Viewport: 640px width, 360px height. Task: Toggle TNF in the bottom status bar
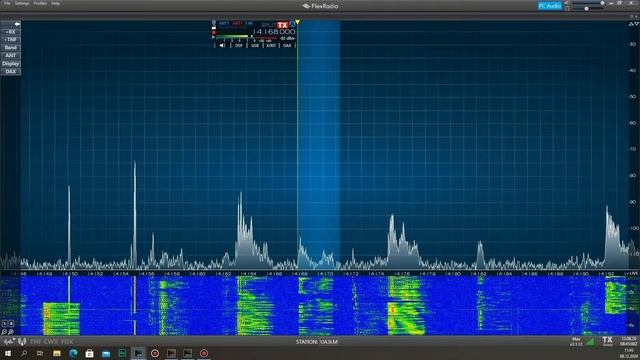pos(36,341)
